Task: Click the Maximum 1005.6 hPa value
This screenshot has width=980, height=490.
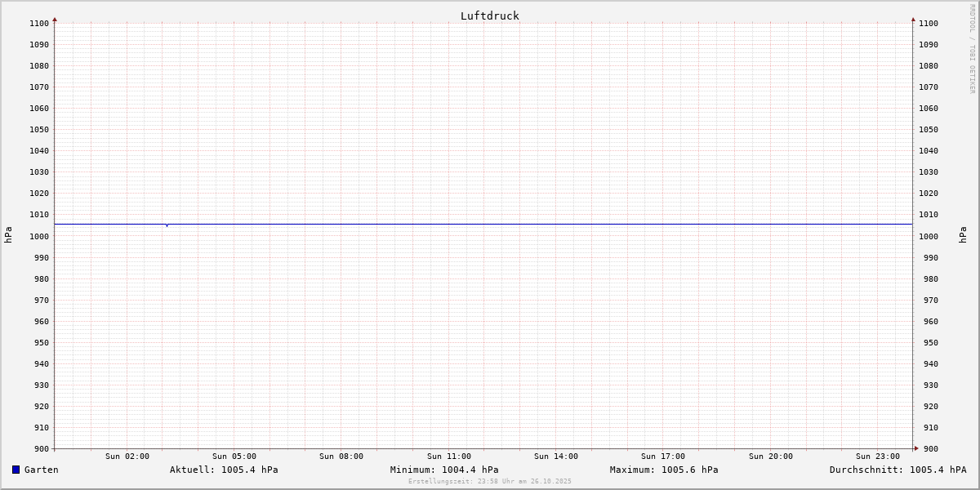Action: click(664, 470)
